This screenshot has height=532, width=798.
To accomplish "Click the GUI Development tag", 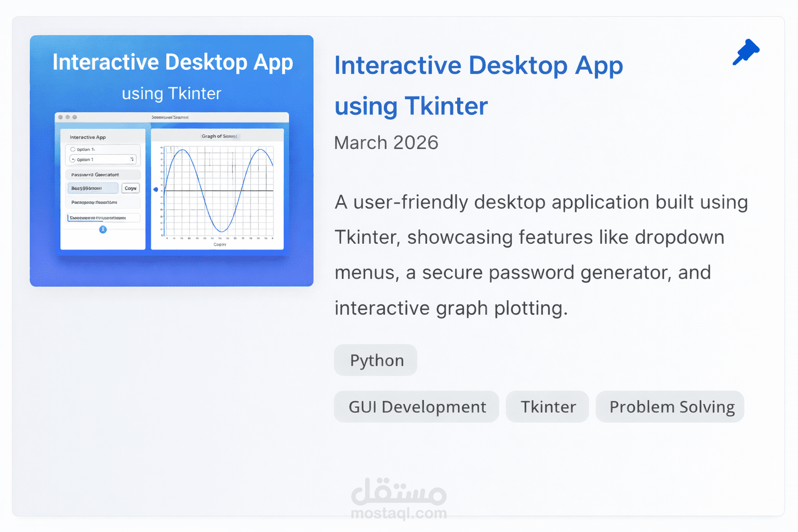I will point(416,407).
